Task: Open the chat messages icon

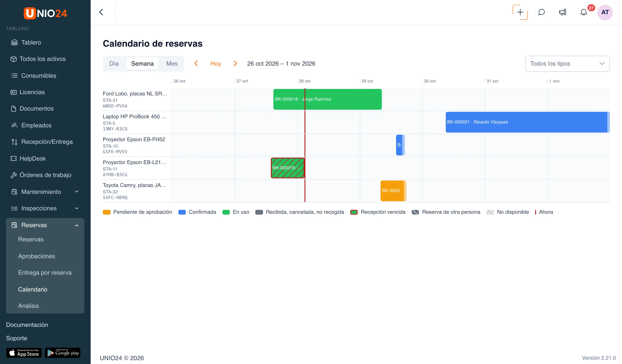Action: (x=541, y=12)
